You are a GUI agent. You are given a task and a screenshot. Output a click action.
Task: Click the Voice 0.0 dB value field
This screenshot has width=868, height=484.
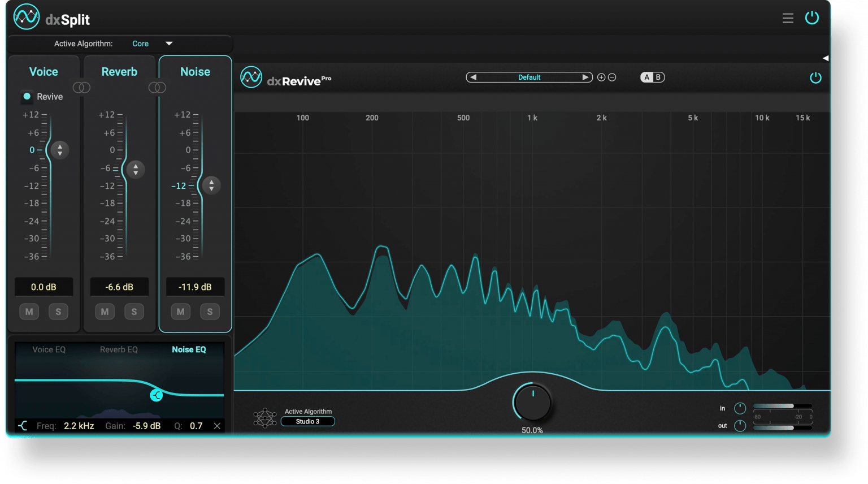point(44,287)
